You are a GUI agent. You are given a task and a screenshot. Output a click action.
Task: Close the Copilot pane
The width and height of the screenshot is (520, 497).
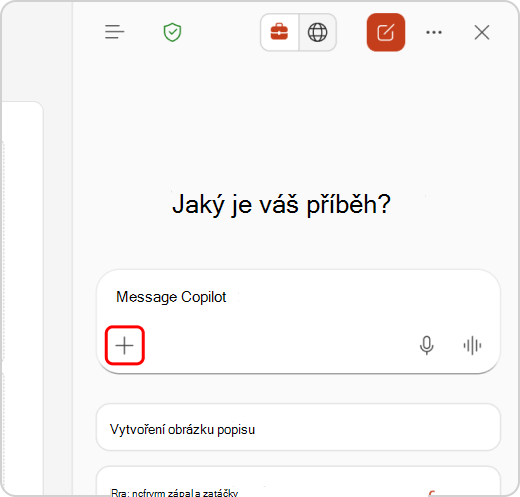[x=482, y=32]
